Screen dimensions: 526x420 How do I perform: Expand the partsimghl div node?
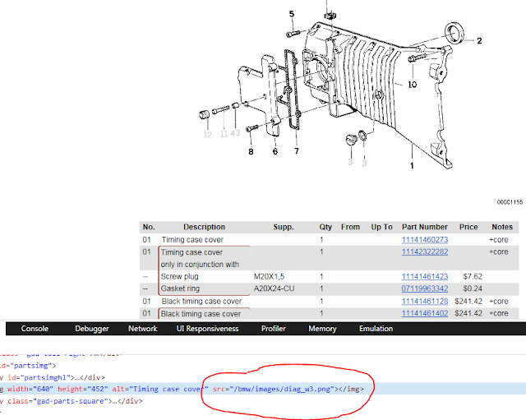(53, 377)
